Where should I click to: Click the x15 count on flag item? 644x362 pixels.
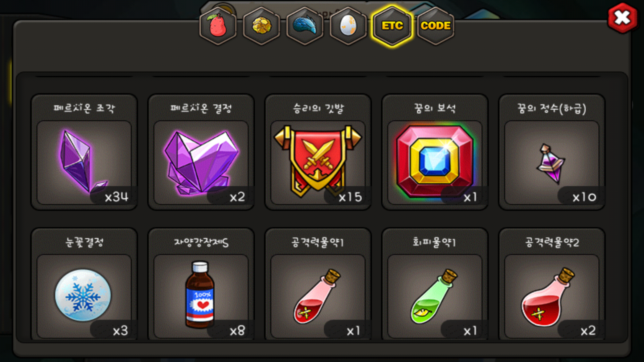pyautogui.click(x=350, y=197)
